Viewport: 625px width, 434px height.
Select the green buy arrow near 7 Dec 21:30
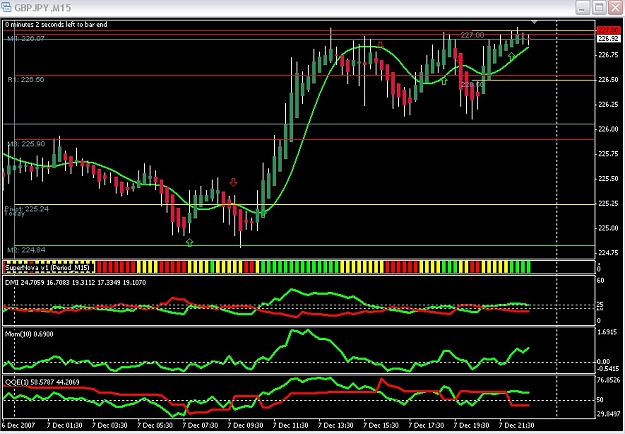[511, 57]
